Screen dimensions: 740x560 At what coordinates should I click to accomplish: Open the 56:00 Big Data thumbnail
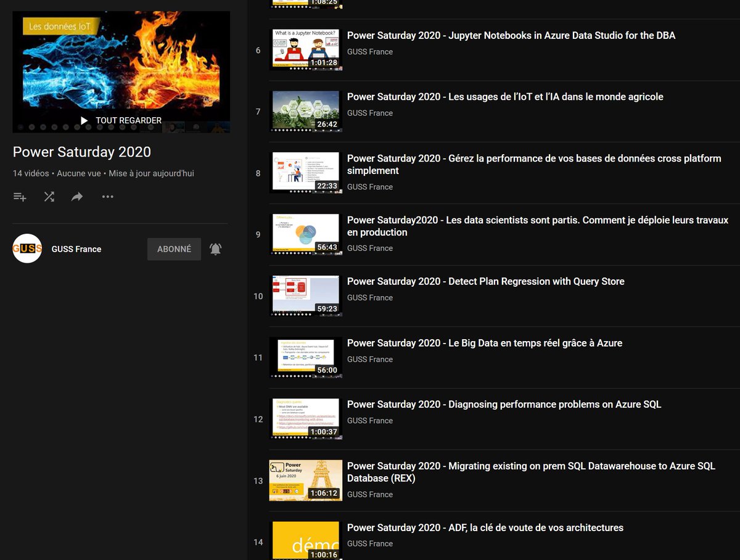306,358
